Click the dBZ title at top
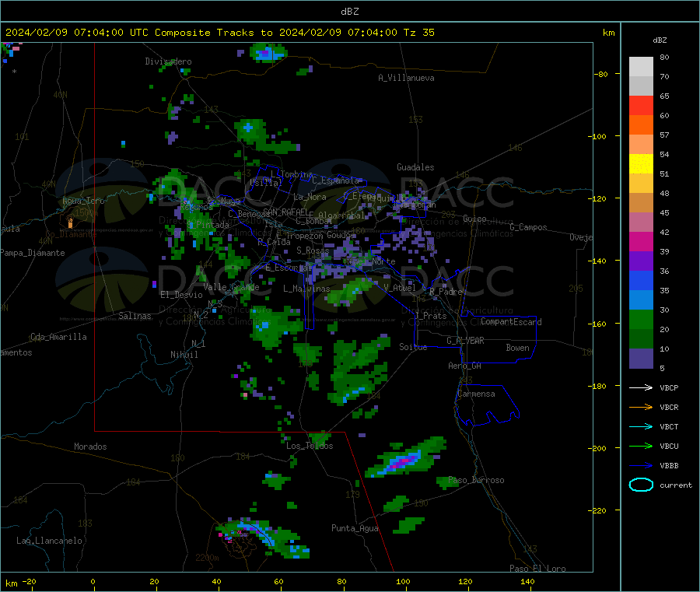This screenshot has height=592, width=700. tap(349, 12)
